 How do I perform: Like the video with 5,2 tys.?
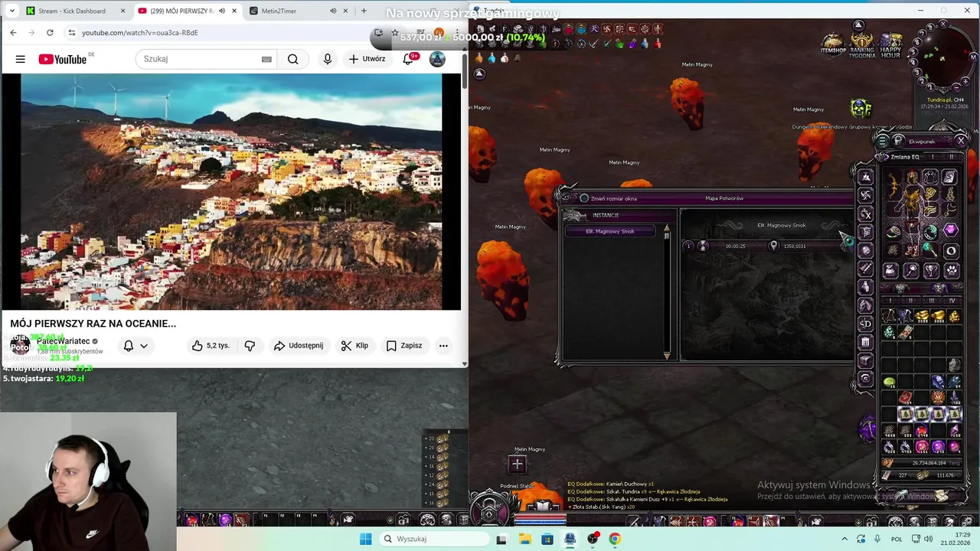(x=211, y=346)
